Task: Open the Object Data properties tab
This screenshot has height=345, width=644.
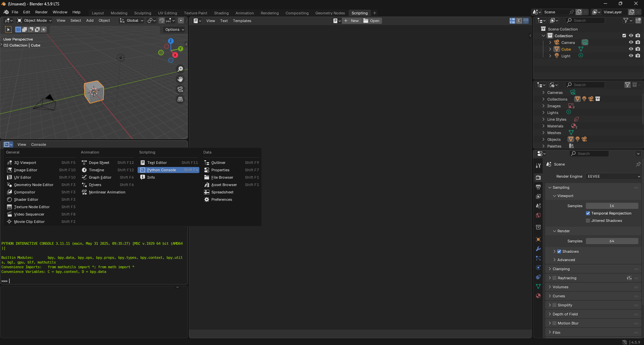Action: tap(538, 286)
